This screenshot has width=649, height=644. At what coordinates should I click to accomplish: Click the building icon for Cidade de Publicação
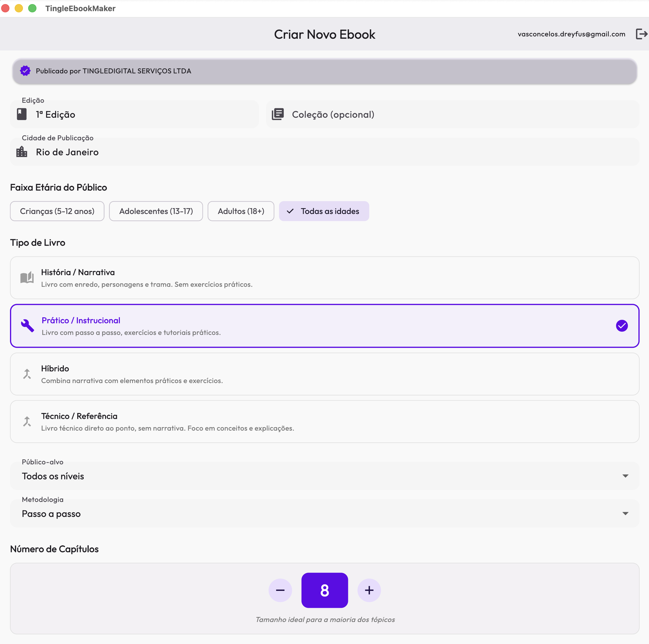21,152
